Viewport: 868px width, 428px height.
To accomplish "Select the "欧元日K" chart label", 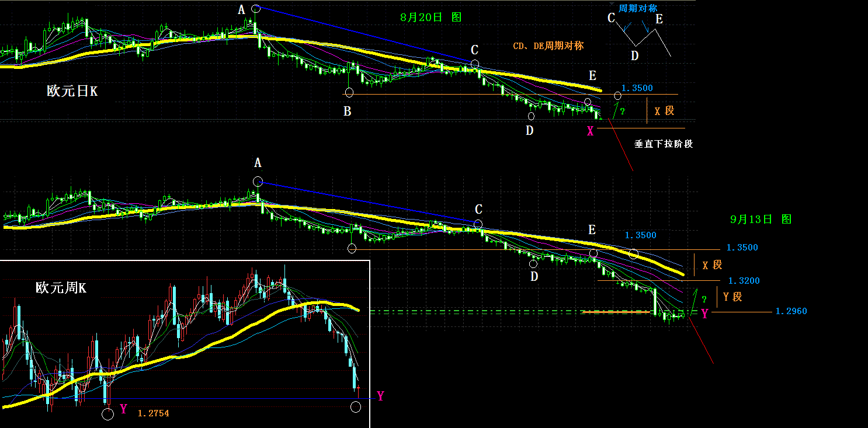I will click(72, 91).
